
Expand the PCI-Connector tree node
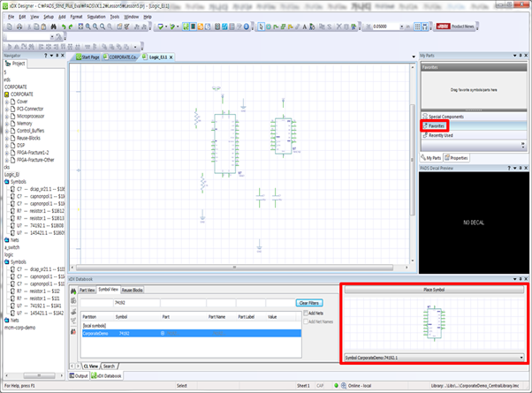point(7,109)
